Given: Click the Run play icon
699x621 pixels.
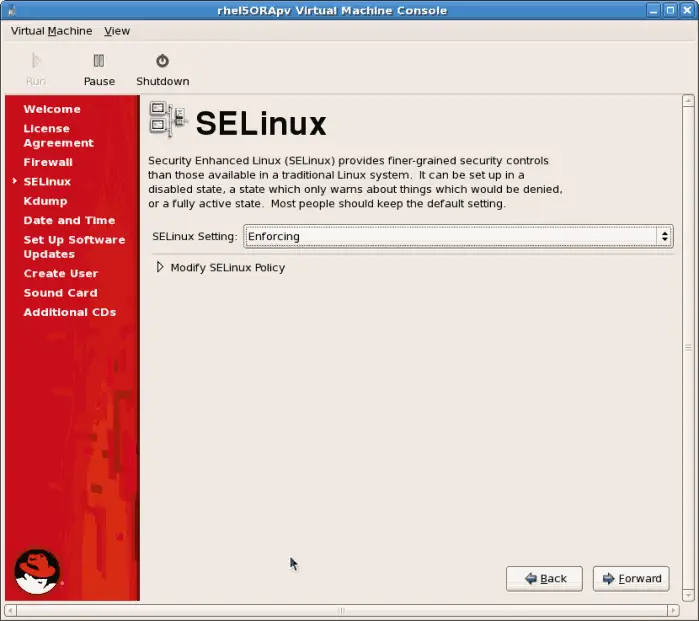Looking at the screenshot, I should click(35, 61).
